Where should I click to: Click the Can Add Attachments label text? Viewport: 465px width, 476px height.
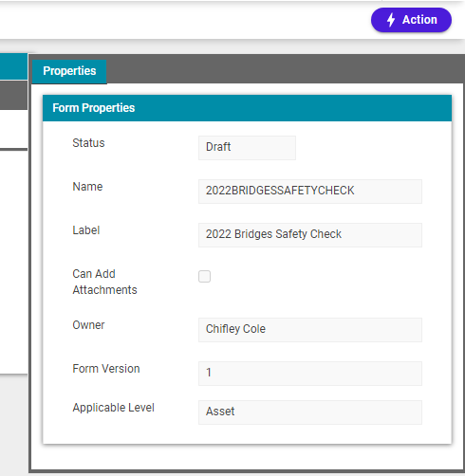104,282
